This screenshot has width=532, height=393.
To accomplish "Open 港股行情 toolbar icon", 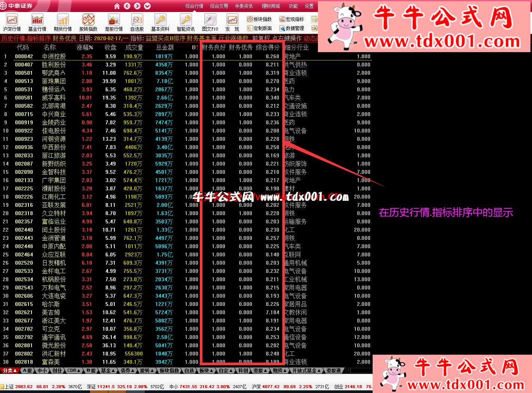I will tap(114, 23).
